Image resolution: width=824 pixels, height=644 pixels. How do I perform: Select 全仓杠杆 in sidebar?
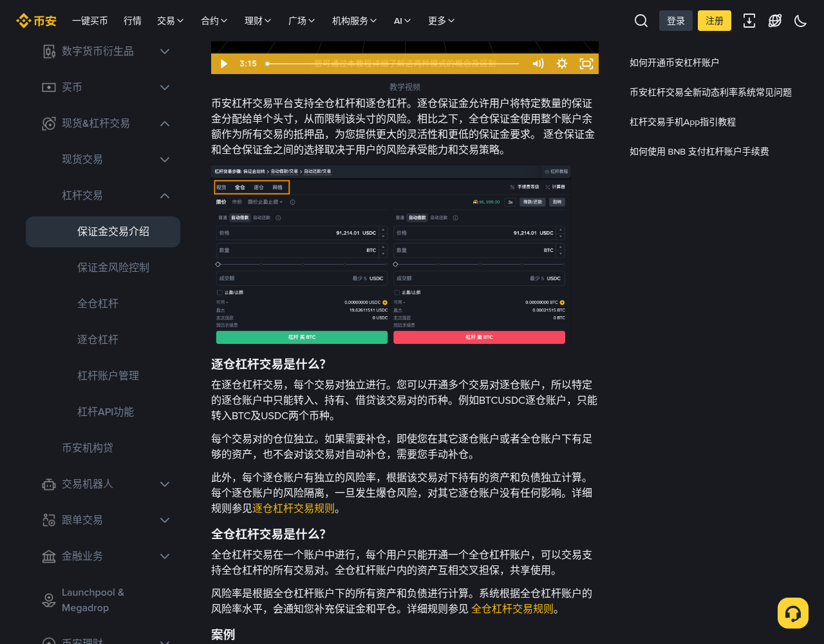(x=98, y=303)
